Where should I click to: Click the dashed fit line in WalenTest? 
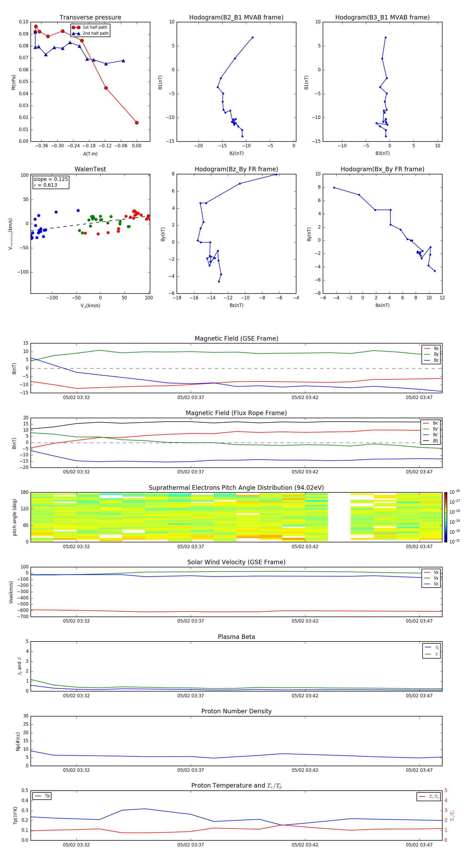90,223
